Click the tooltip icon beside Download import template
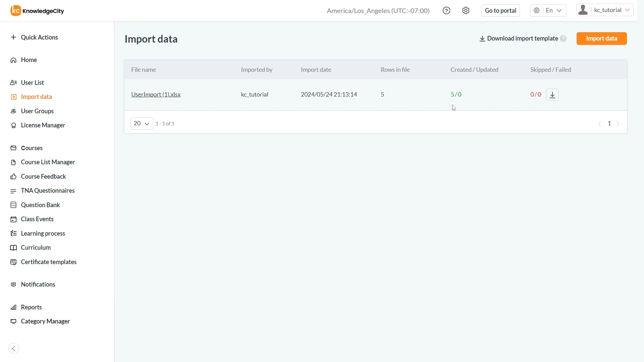The image size is (644, 362). tap(563, 39)
